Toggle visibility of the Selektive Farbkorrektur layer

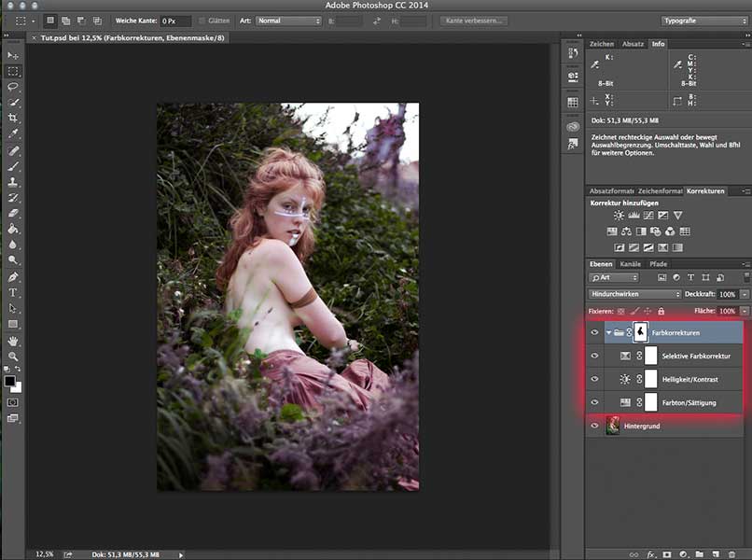coord(594,356)
